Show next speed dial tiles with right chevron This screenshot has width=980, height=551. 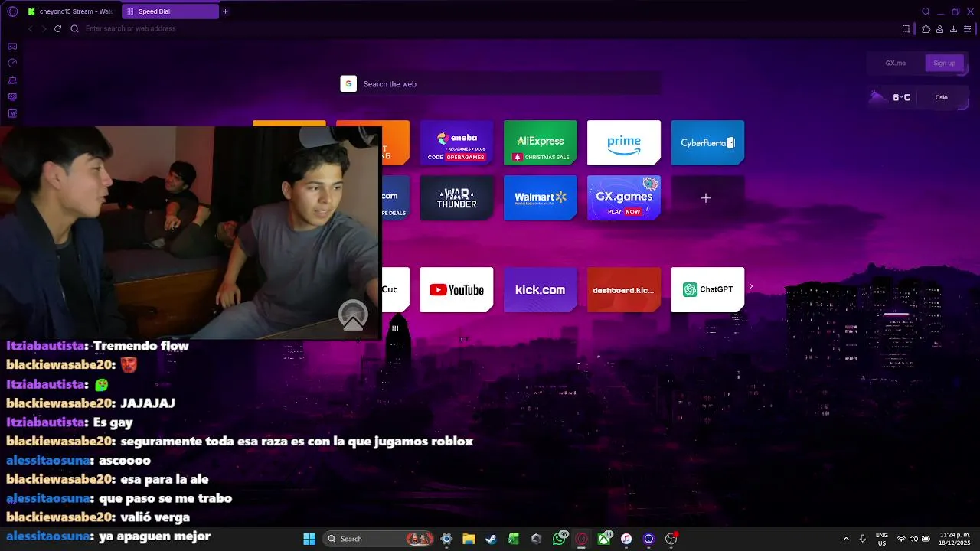pyautogui.click(x=750, y=286)
